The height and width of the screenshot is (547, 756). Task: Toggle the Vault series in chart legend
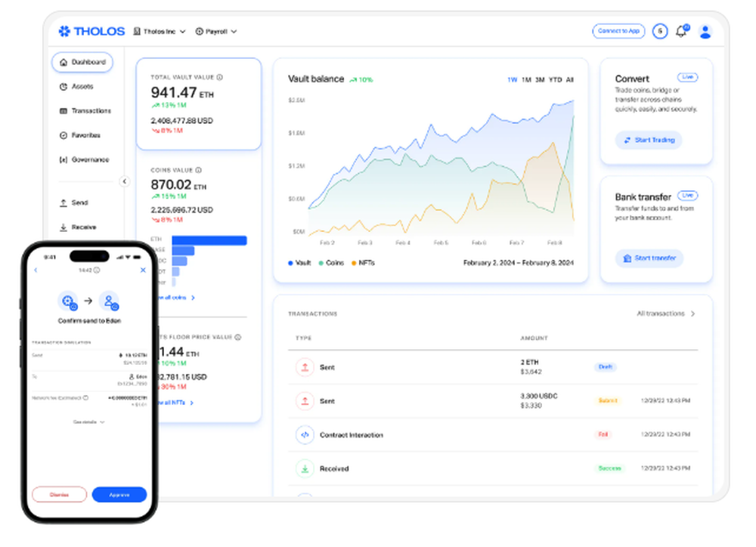click(299, 263)
